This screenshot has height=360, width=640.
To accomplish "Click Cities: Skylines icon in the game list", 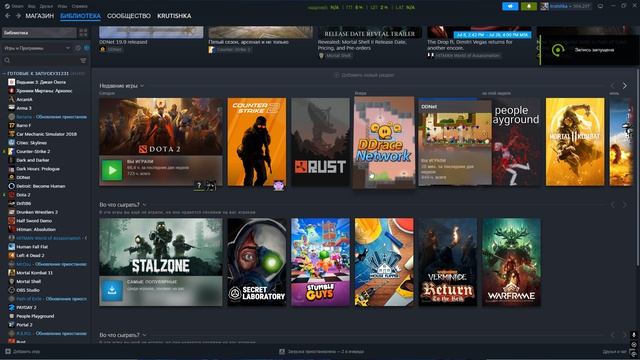I will coord(11,142).
